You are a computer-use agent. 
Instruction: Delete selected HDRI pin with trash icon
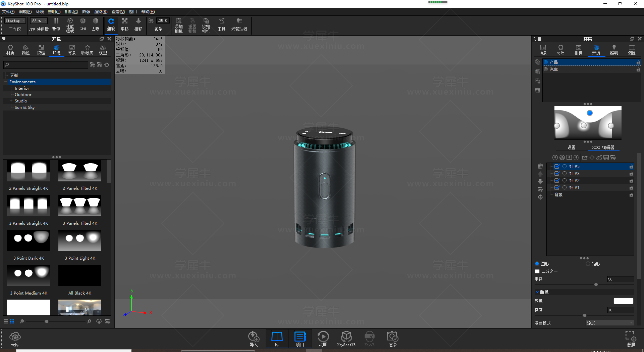(x=540, y=166)
